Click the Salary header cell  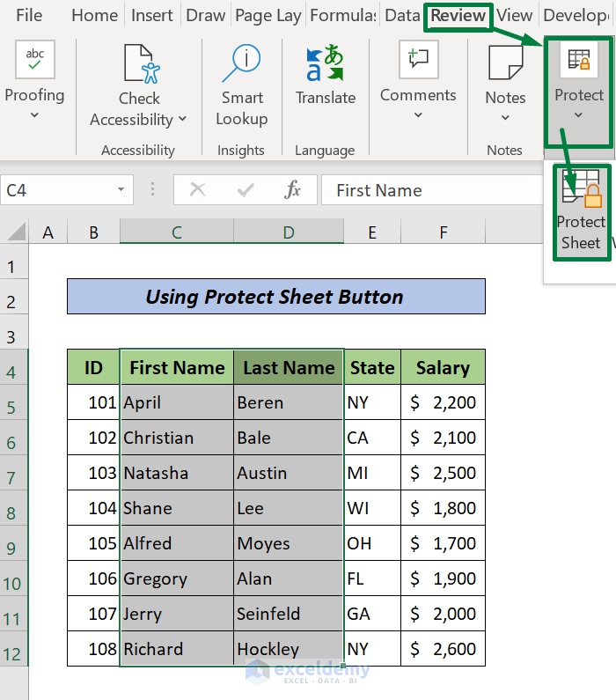(443, 367)
